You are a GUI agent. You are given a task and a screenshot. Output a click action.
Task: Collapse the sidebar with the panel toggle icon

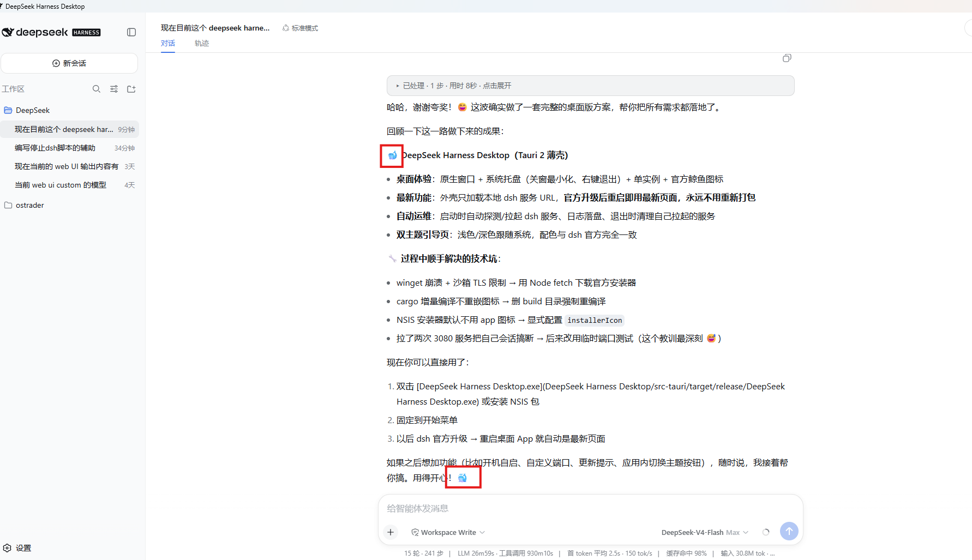(131, 32)
